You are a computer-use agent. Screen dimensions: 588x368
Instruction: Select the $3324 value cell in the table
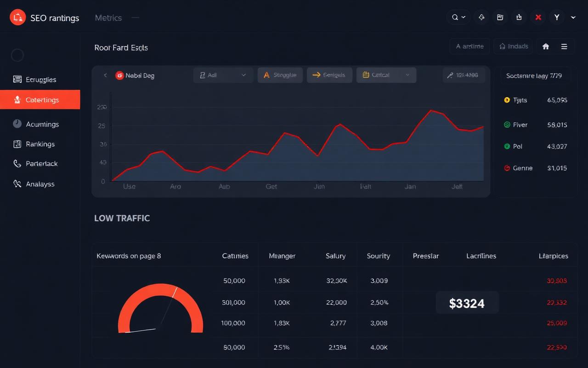pos(467,303)
